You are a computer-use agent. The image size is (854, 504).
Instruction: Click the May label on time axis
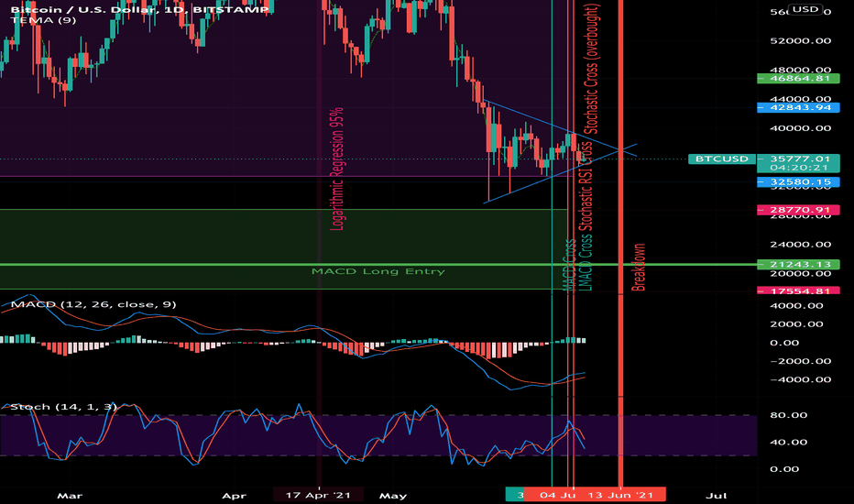(x=393, y=496)
